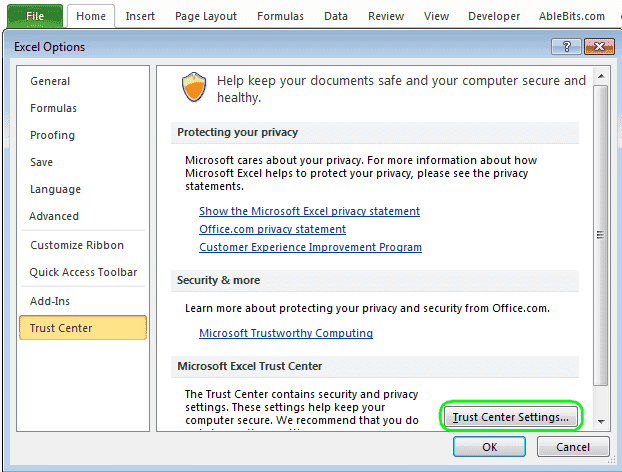
Task: Click the scrollbar down arrow
Action: (x=601, y=423)
